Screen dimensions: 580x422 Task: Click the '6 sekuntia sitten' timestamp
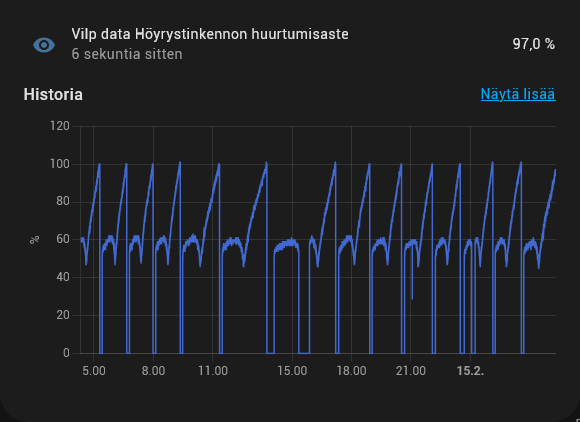click(x=127, y=54)
